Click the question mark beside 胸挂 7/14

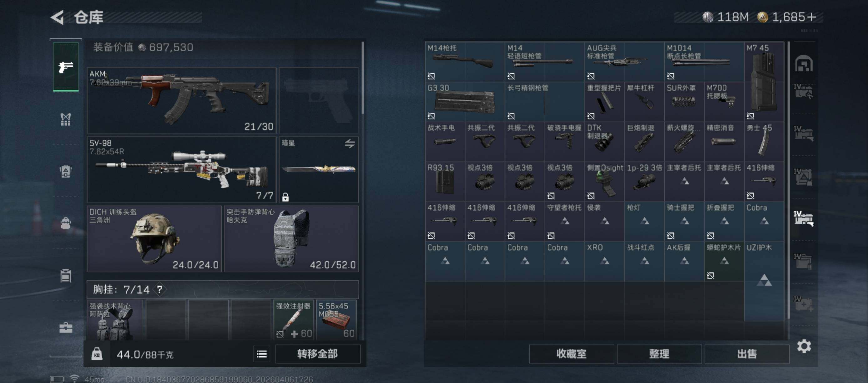tap(159, 289)
